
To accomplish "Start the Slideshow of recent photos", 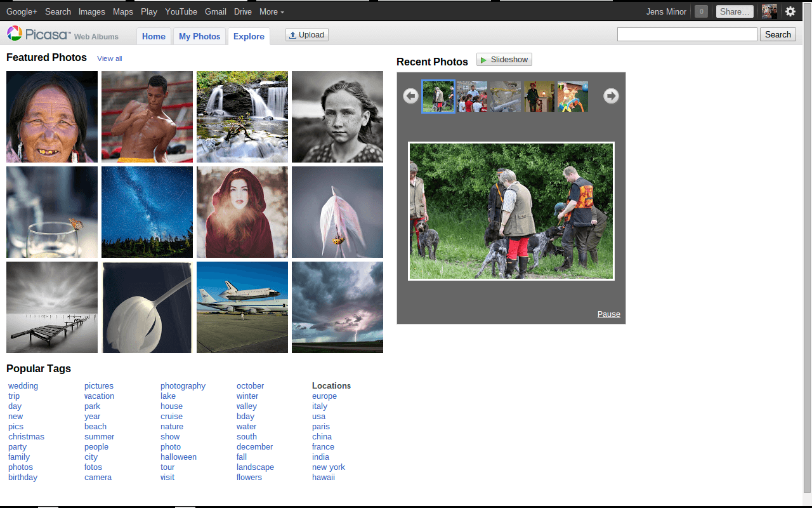I will (x=504, y=60).
